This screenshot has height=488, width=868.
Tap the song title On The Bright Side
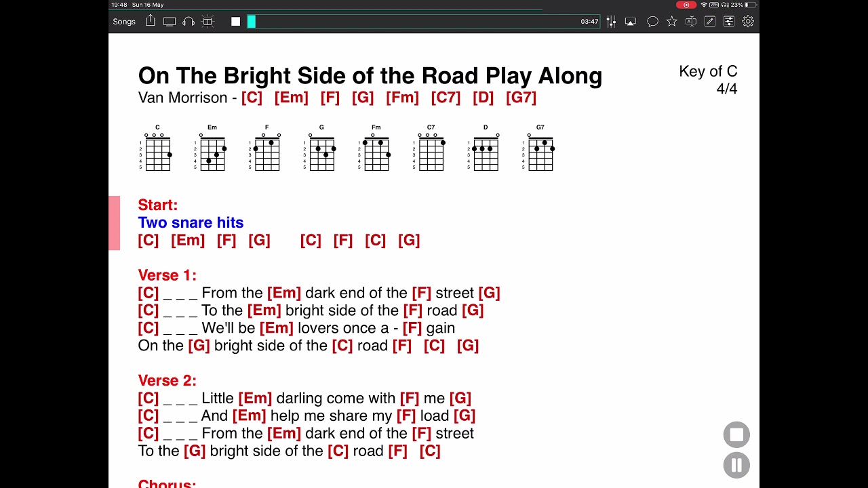pos(370,75)
